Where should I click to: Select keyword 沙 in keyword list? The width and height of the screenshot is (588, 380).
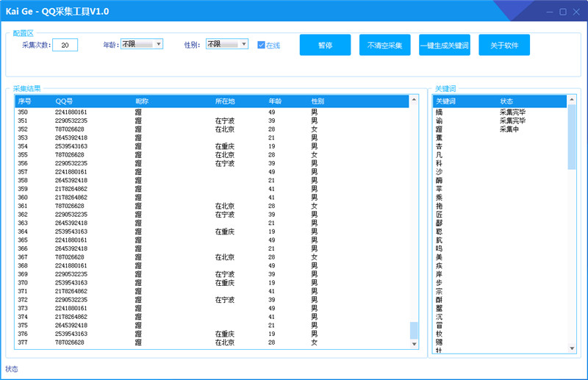[439, 172]
